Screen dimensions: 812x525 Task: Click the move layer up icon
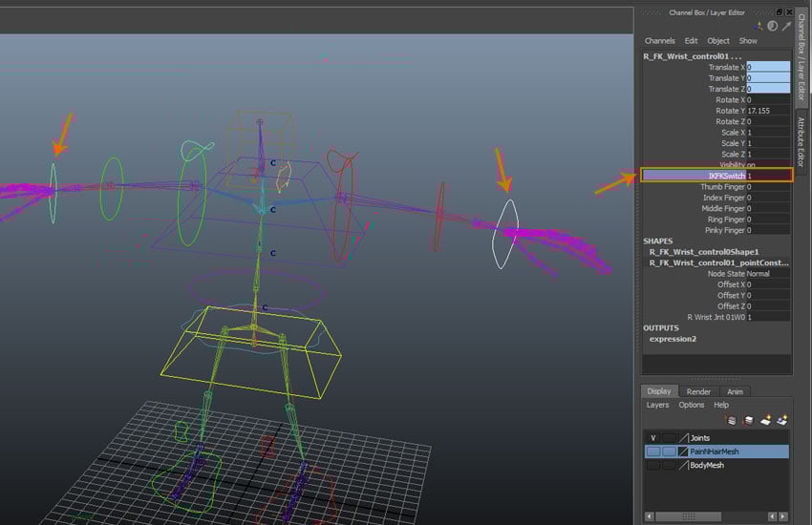tap(731, 420)
